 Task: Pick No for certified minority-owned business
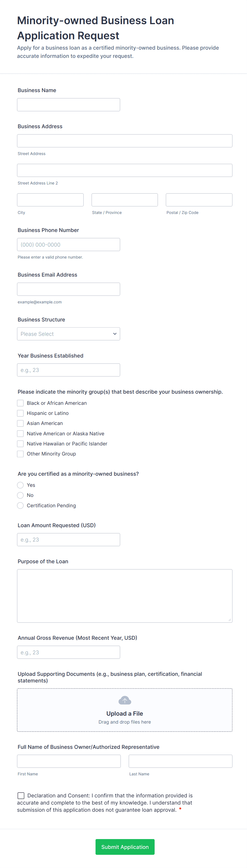point(20,495)
